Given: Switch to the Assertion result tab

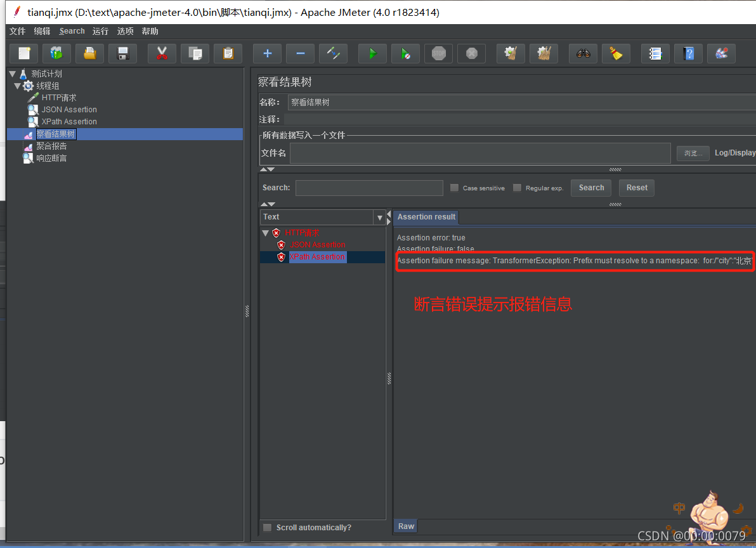Looking at the screenshot, I should 426,217.
